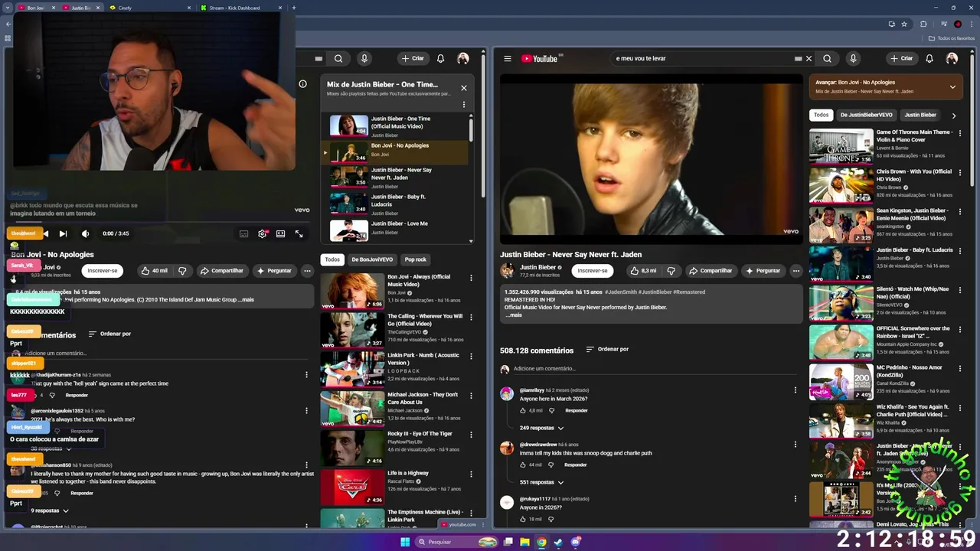The width and height of the screenshot is (980, 551).
Task: Toggle theater mode in left player
Action: pos(280,233)
